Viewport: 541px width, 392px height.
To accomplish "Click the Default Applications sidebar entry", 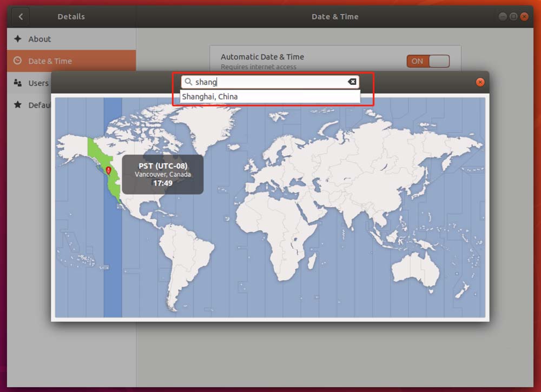I will pos(38,105).
